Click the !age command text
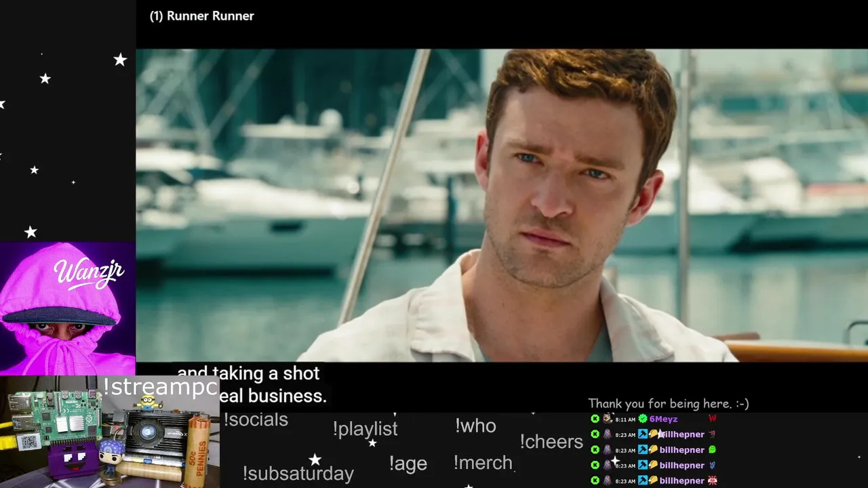Viewport: 868px width, 488px height. tap(408, 464)
